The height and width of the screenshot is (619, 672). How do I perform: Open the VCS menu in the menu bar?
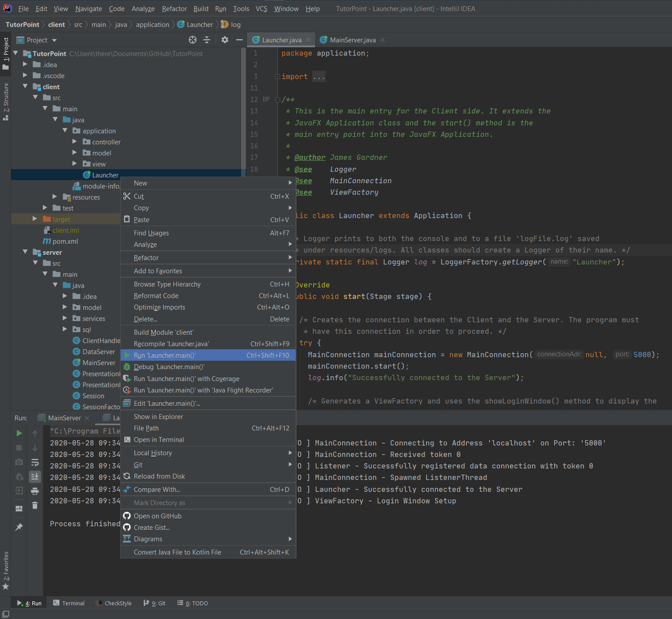[x=262, y=9]
